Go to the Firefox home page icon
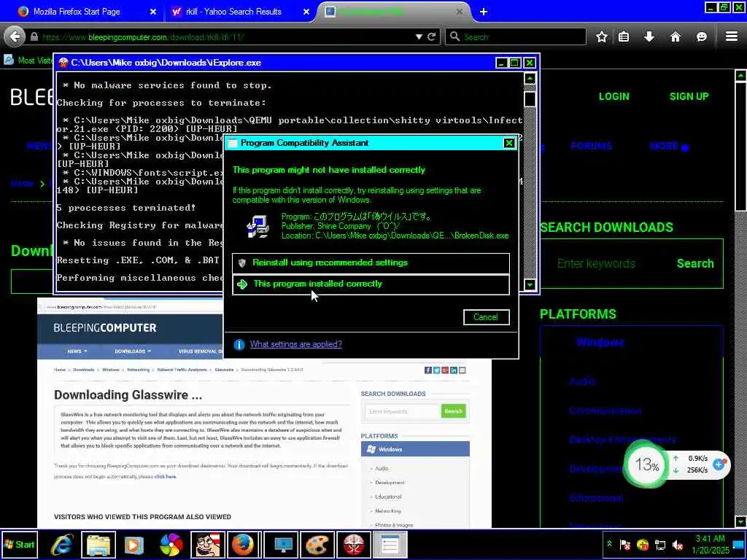The height and width of the screenshot is (560, 747). (675, 36)
